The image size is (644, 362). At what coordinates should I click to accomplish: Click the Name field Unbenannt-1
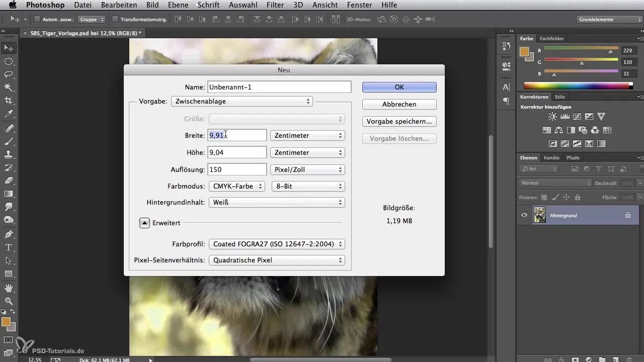pos(279,87)
